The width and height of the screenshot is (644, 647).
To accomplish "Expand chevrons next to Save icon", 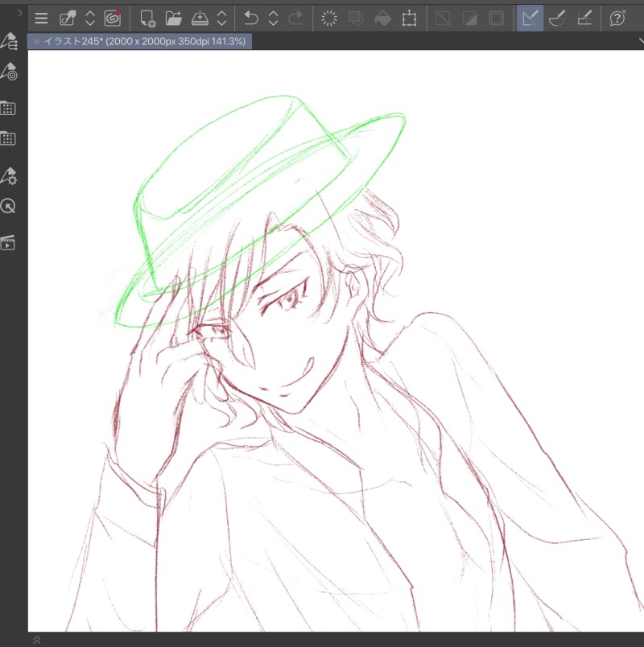I will pos(221,19).
